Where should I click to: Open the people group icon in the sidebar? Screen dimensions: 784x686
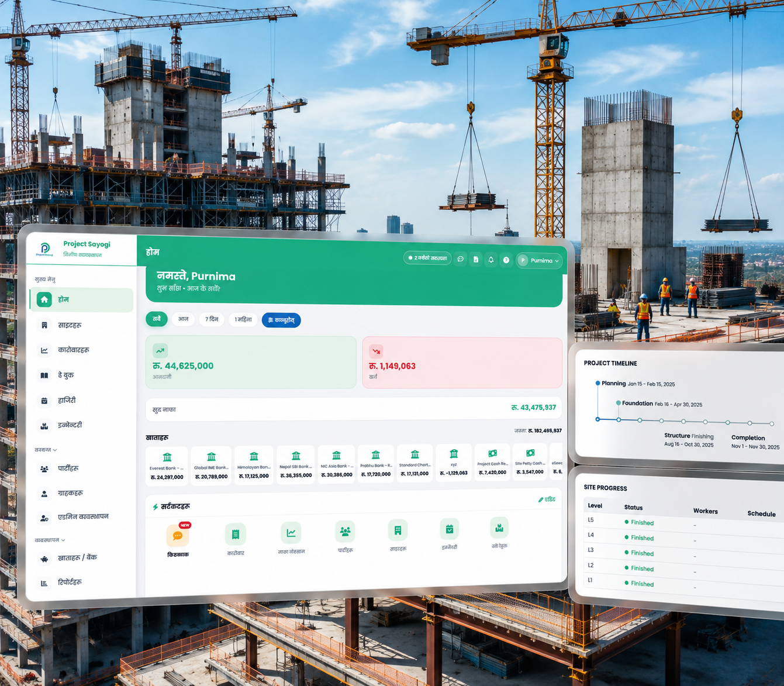point(44,469)
